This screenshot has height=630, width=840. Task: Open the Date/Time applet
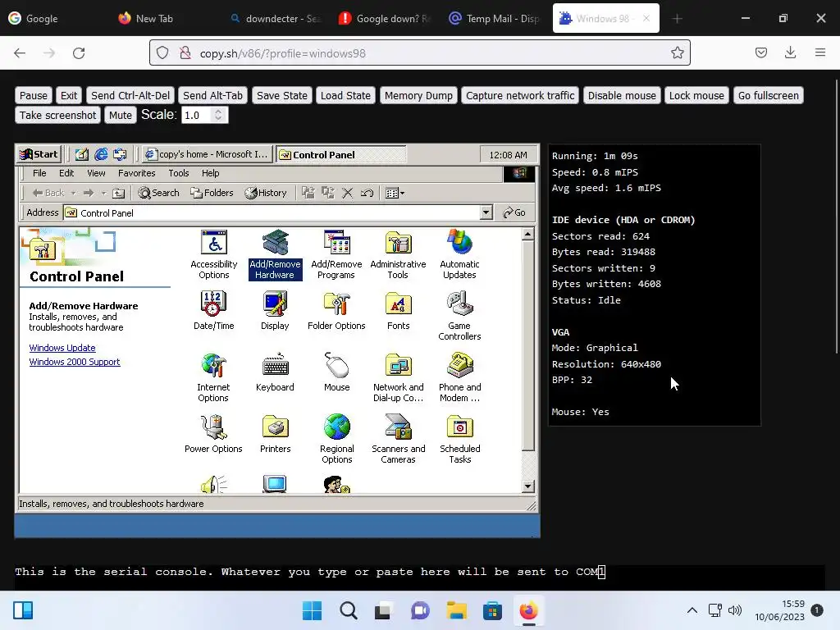(214, 311)
